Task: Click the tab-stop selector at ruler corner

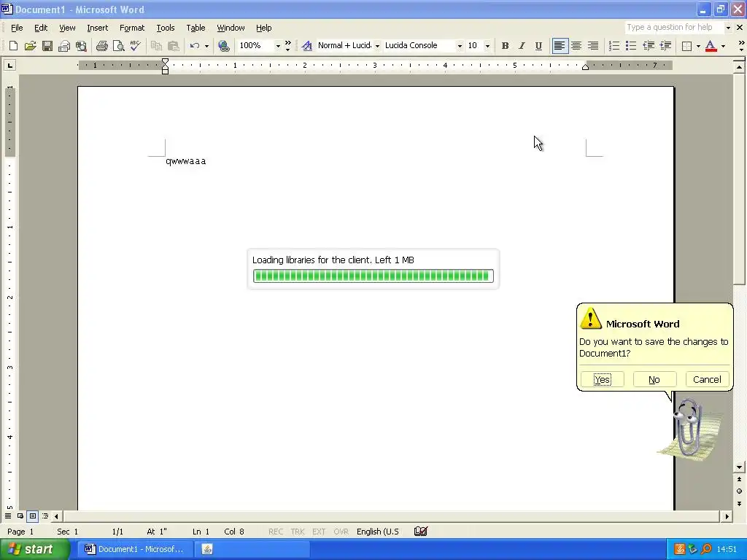Action: 9,65
